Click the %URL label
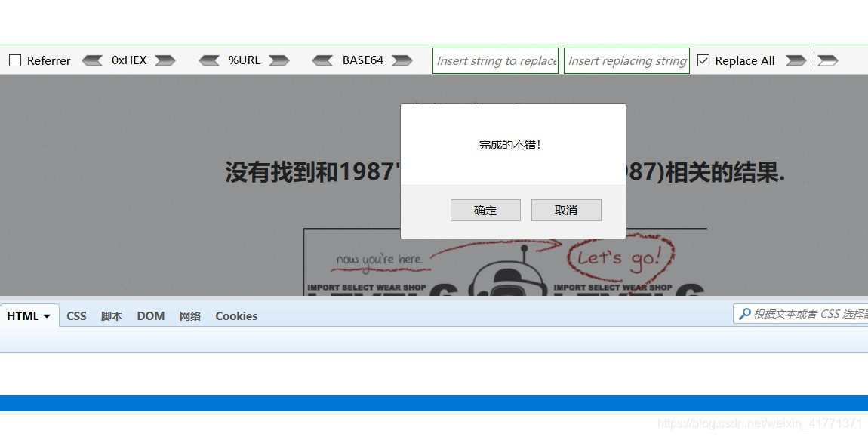This screenshot has height=437, width=868. (x=244, y=60)
